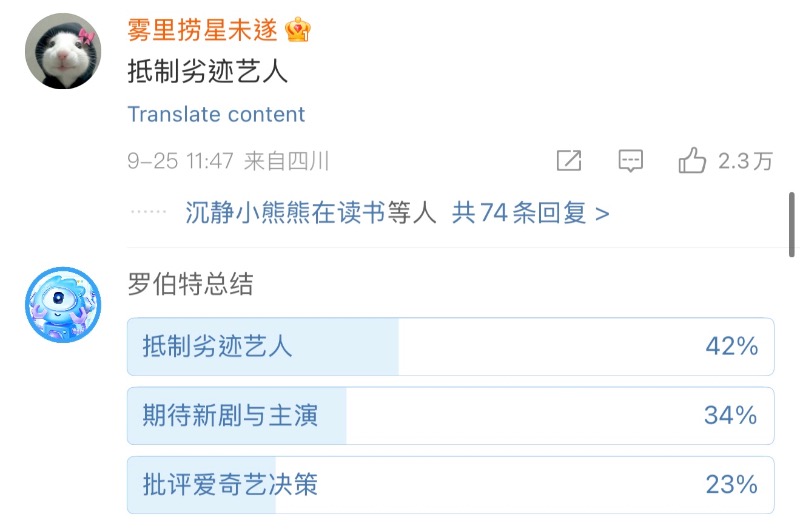Click the 9-25 11:47 timestamp
Screen dimensions: 800x531
tap(180, 161)
